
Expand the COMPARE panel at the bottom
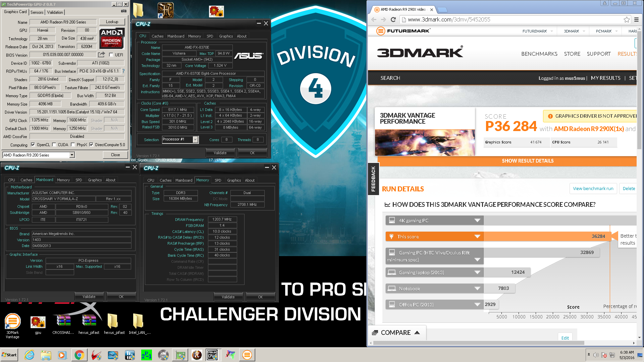click(396, 333)
